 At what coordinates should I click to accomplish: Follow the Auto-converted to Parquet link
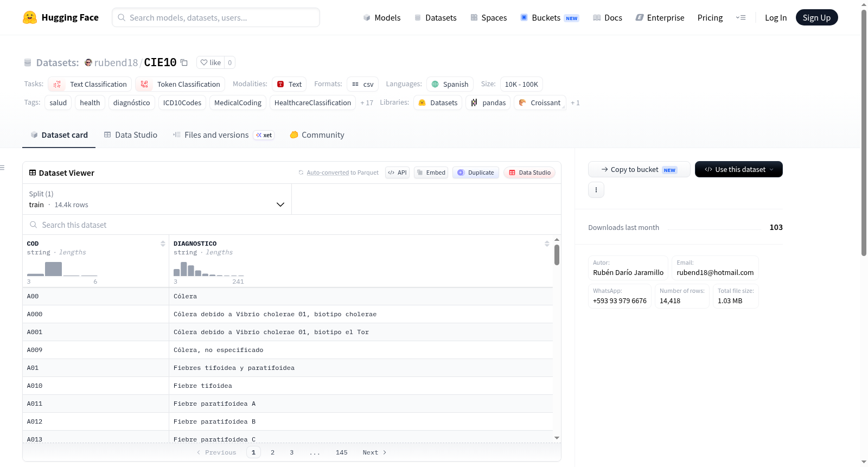coord(342,172)
